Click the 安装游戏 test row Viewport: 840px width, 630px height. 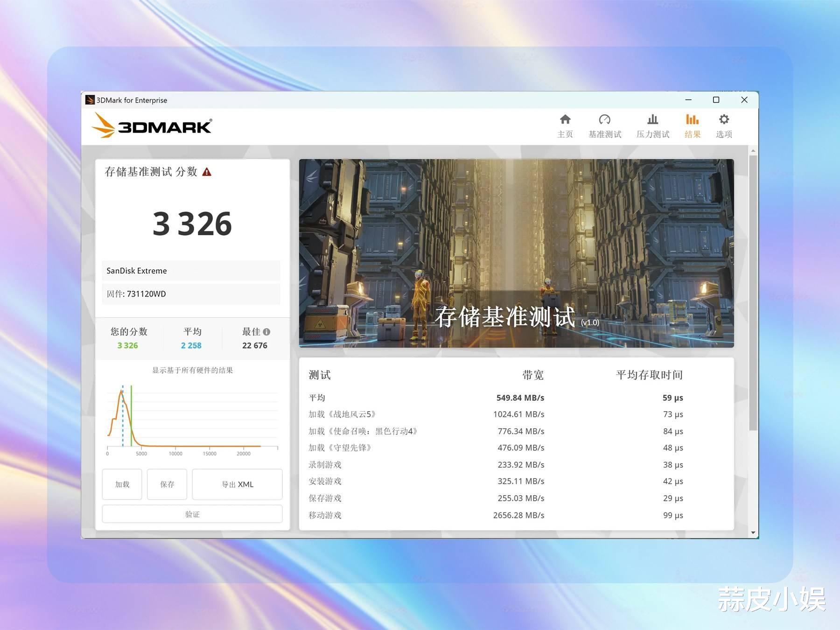point(496,481)
